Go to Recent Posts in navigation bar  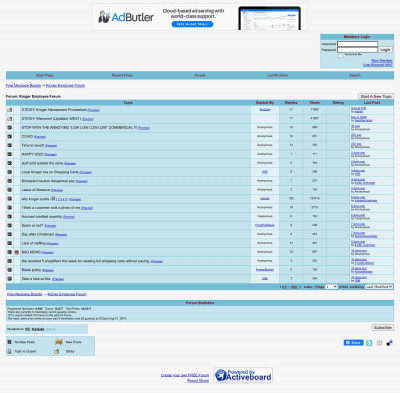click(122, 75)
